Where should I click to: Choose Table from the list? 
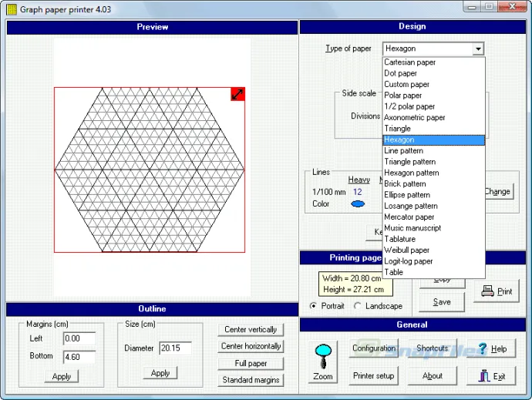click(x=433, y=272)
